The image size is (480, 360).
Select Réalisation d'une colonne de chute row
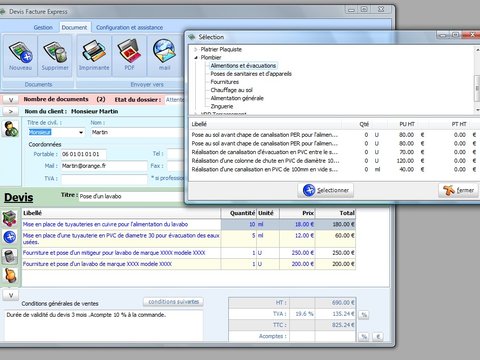point(334,161)
